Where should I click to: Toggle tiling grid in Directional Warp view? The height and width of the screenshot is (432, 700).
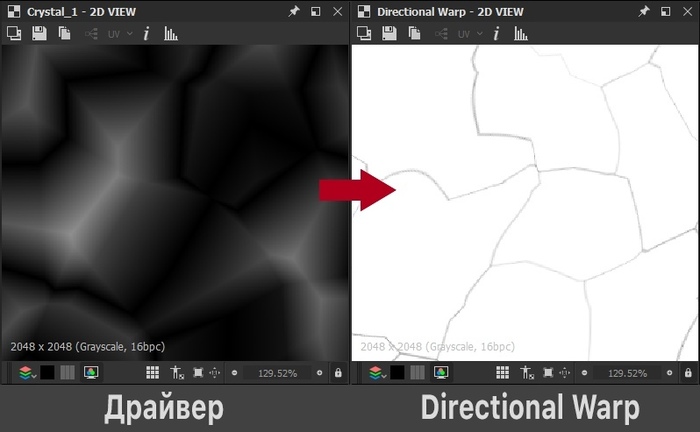click(502, 373)
